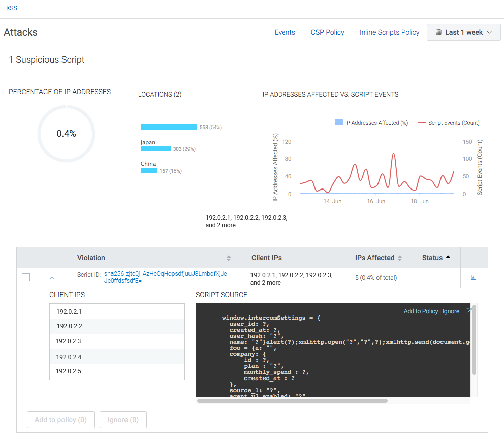Click the 1 Suspicious Script heading

point(46,60)
